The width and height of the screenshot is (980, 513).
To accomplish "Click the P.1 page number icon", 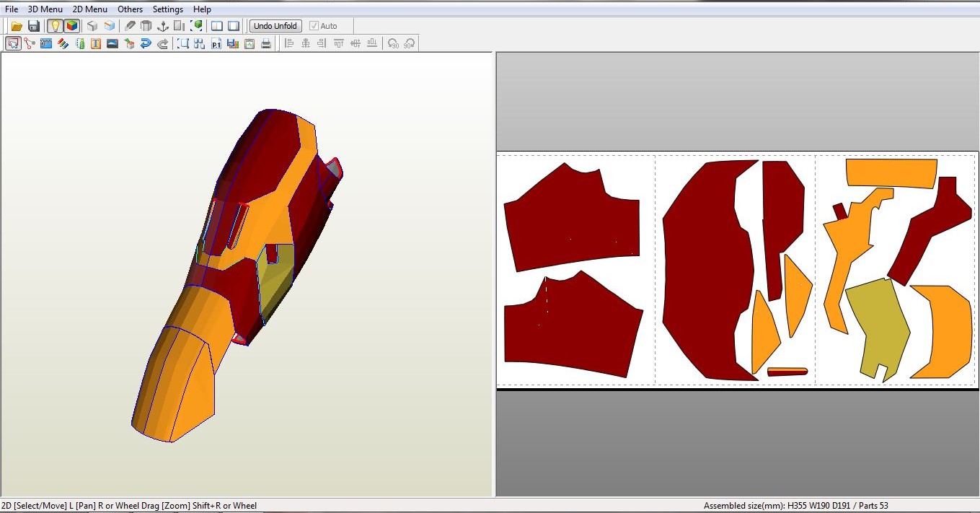I will pyautogui.click(x=216, y=43).
